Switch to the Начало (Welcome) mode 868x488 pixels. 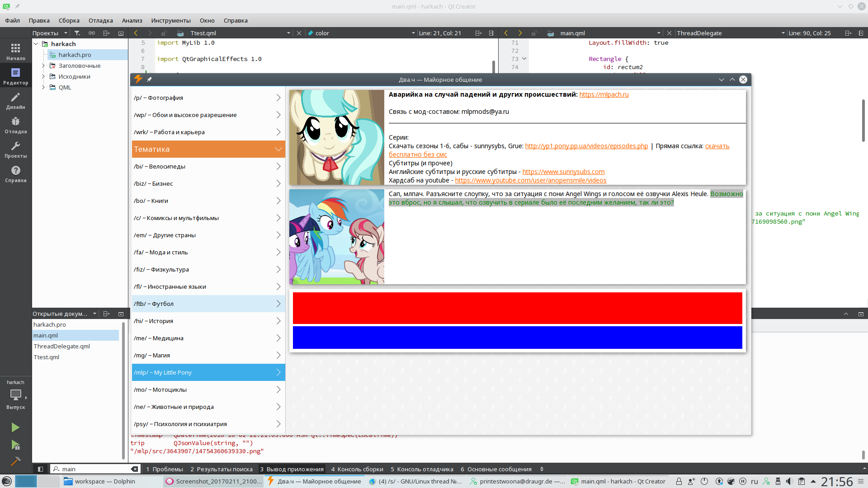(15, 51)
